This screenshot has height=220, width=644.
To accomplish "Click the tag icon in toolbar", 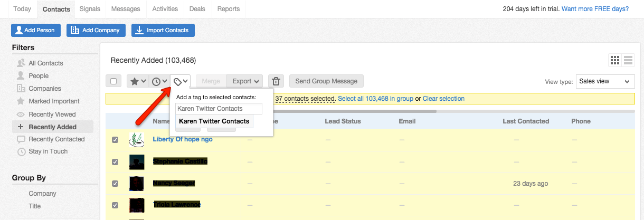I will click(x=181, y=81).
